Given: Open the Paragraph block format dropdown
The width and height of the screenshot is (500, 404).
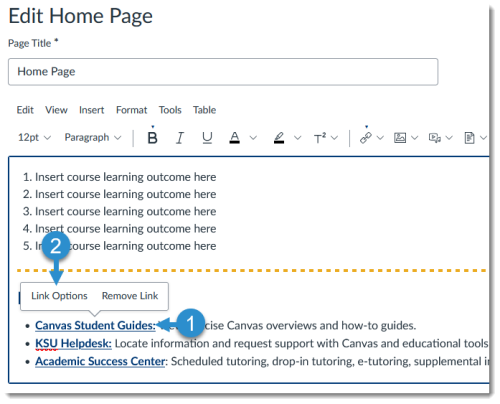Looking at the screenshot, I should coord(93,137).
